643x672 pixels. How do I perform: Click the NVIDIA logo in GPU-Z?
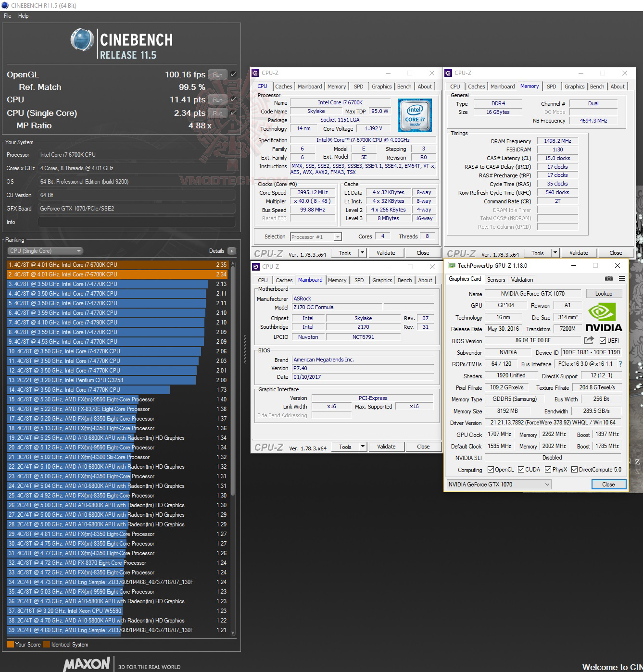604,318
